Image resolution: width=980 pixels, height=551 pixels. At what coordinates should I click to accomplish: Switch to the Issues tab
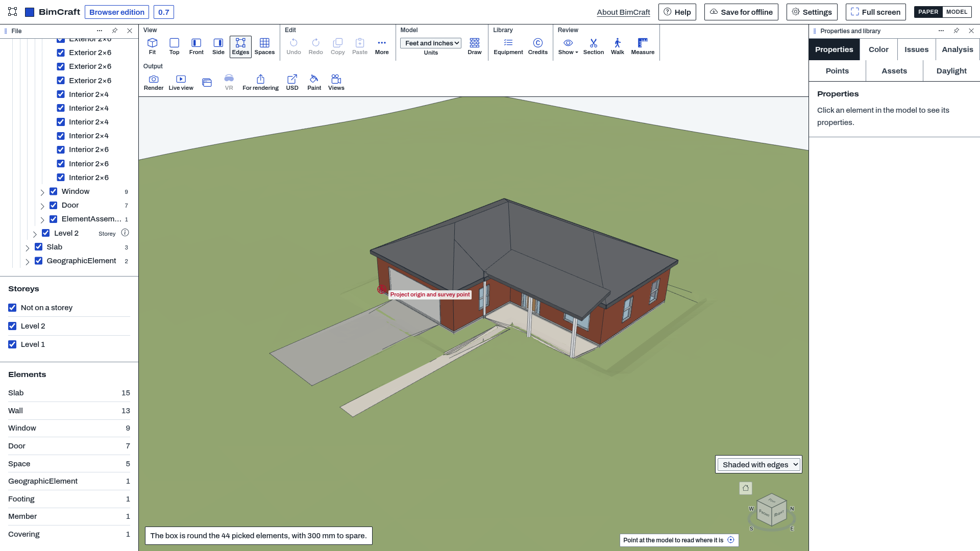916,49
